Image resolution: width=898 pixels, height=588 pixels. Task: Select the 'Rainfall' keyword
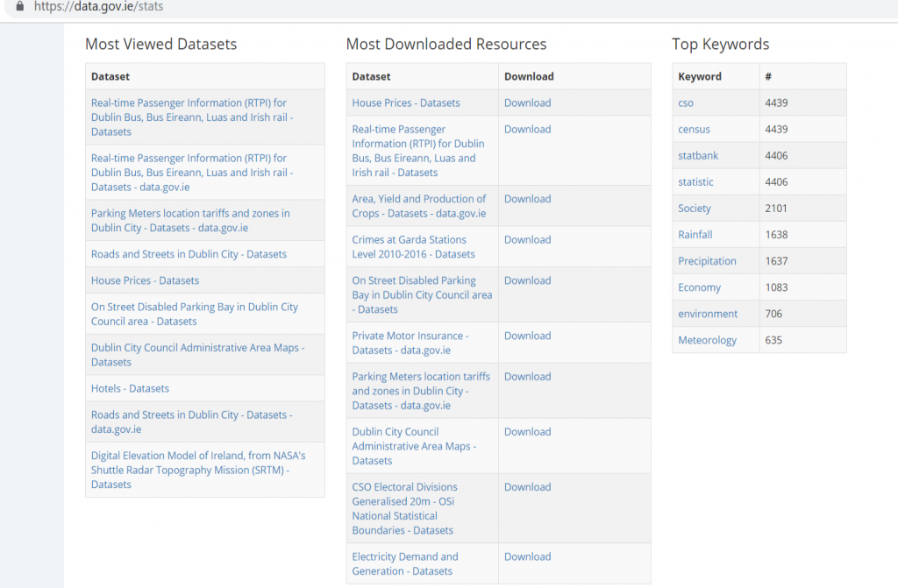pyautogui.click(x=695, y=235)
